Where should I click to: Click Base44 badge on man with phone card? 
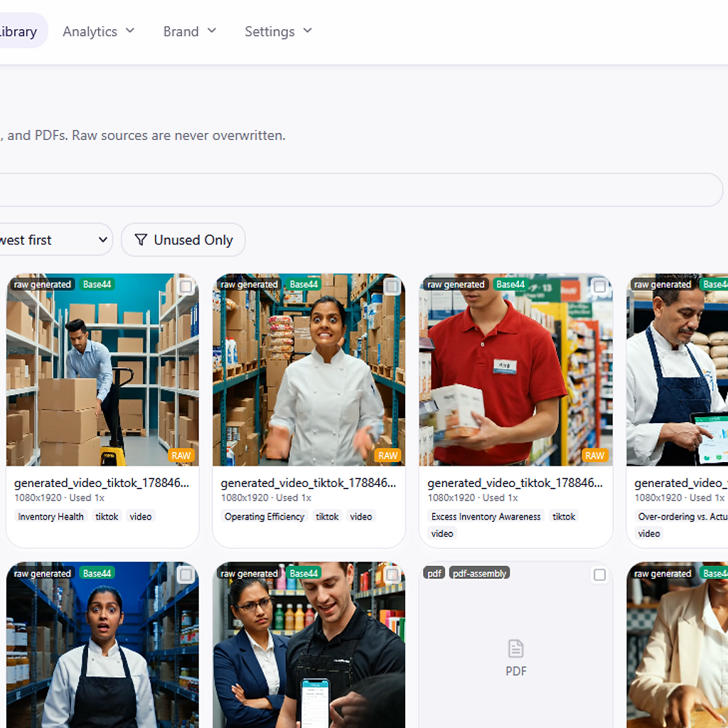coord(304,573)
